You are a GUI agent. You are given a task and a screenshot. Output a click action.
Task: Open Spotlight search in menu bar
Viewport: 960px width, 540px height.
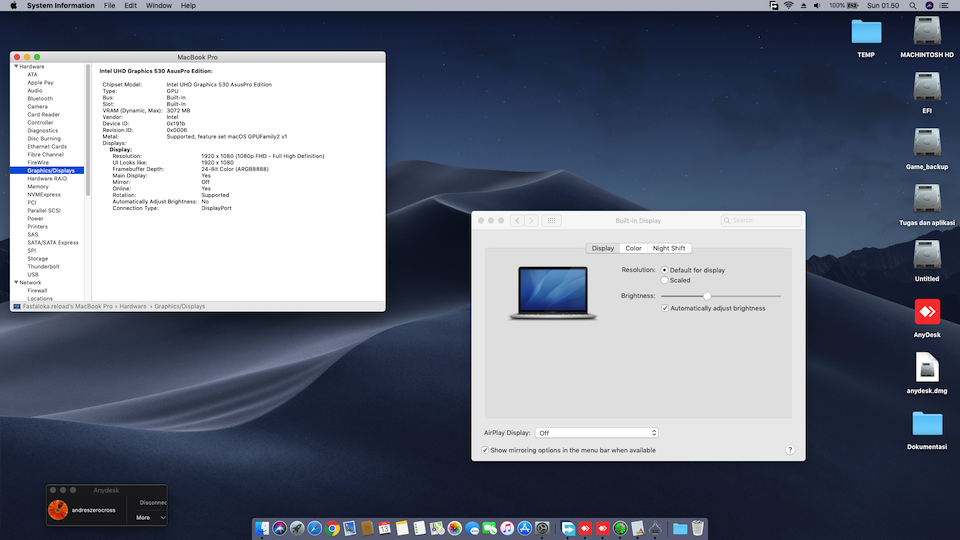click(912, 6)
